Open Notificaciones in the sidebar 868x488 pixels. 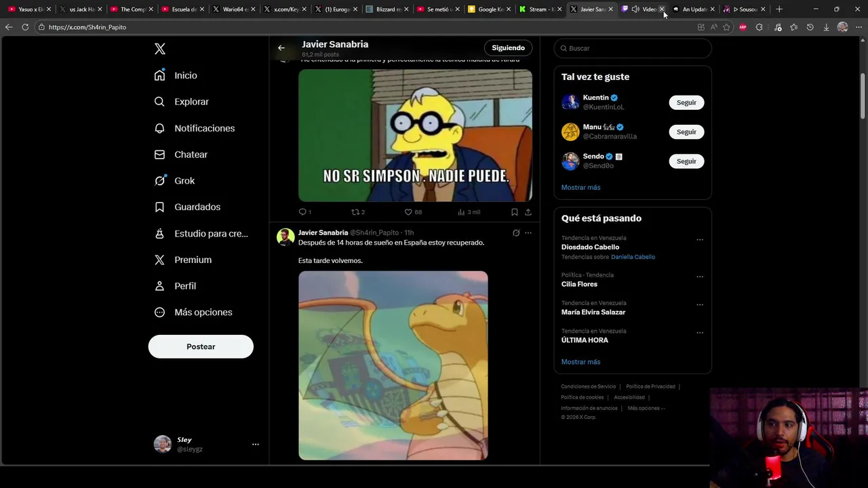point(195,128)
